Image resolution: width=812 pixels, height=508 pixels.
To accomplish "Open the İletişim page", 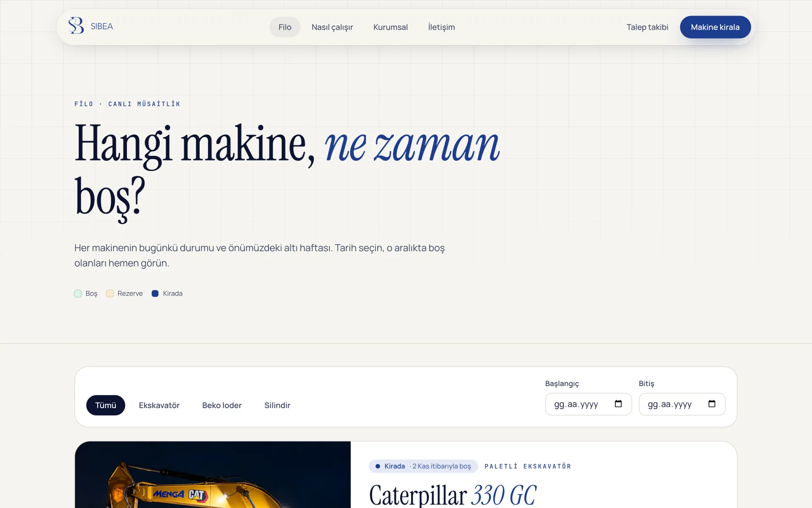I will [442, 27].
